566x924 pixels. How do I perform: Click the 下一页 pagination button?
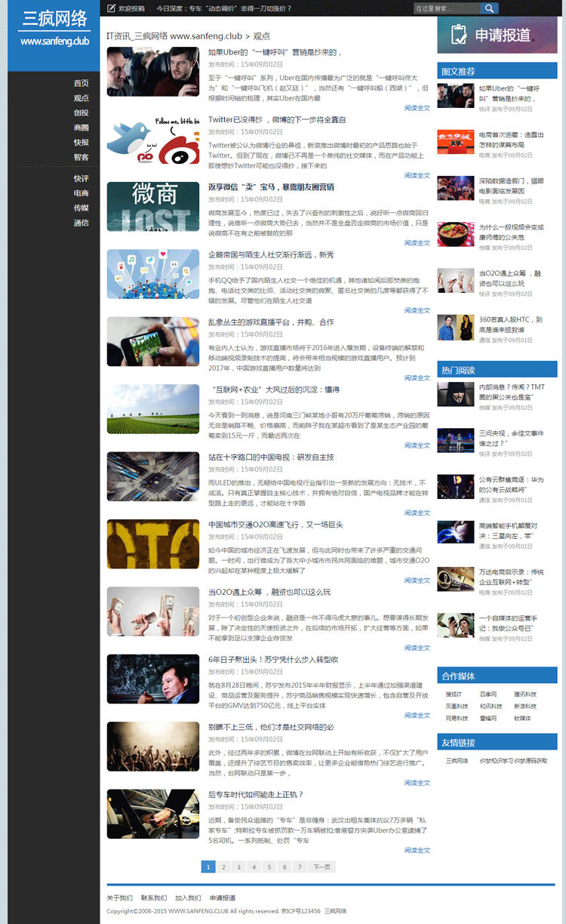click(321, 867)
